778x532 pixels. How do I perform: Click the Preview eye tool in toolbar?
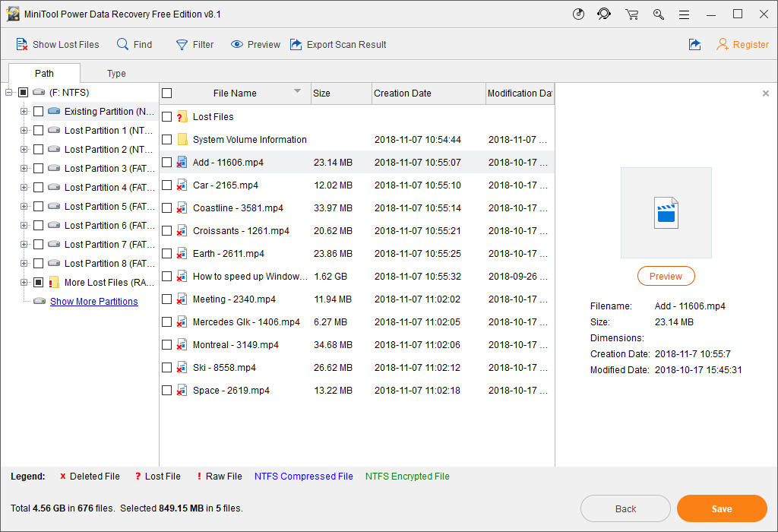pyautogui.click(x=255, y=45)
